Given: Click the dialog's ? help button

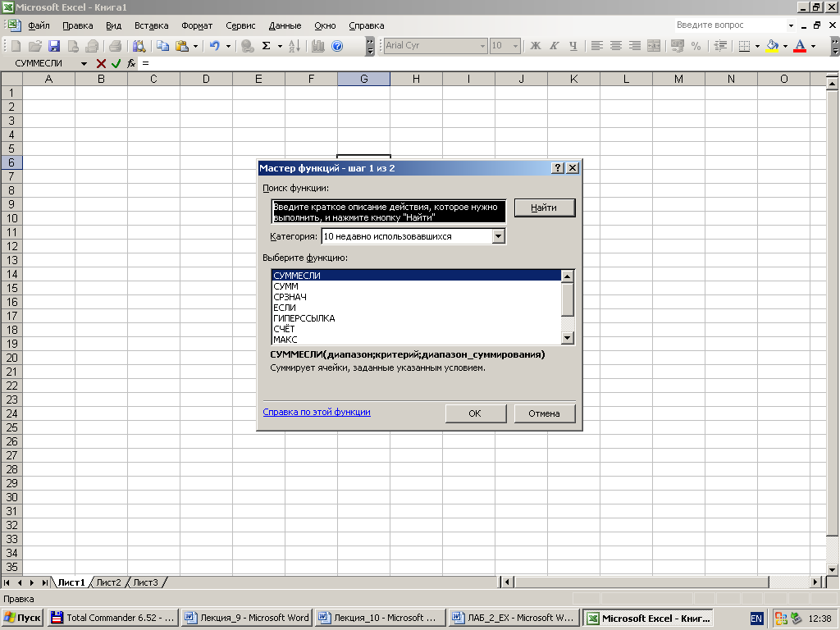Looking at the screenshot, I should (x=558, y=168).
